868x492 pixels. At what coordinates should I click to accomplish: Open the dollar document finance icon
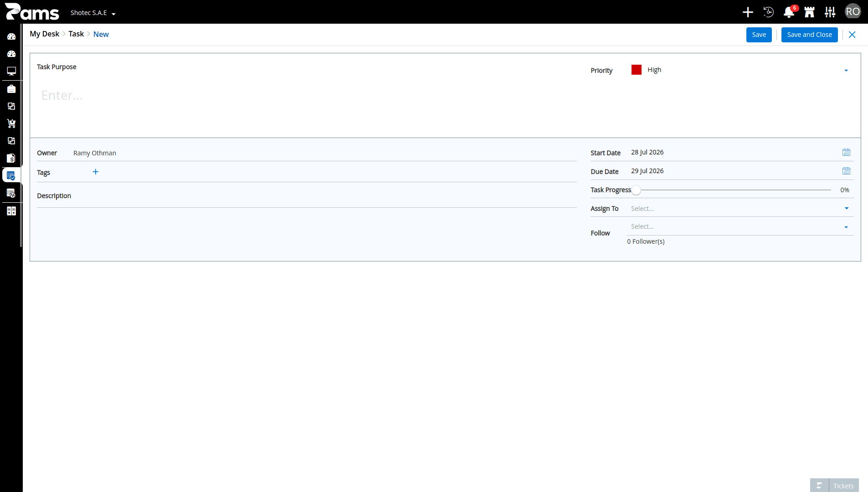(11, 158)
